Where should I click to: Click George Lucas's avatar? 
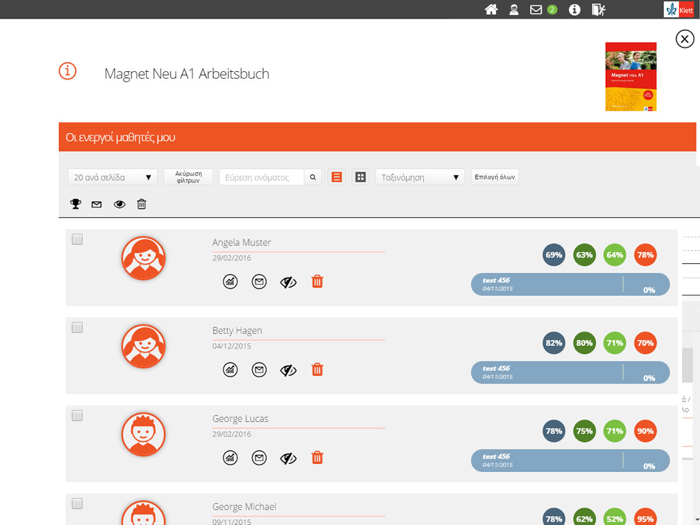point(143,434)
